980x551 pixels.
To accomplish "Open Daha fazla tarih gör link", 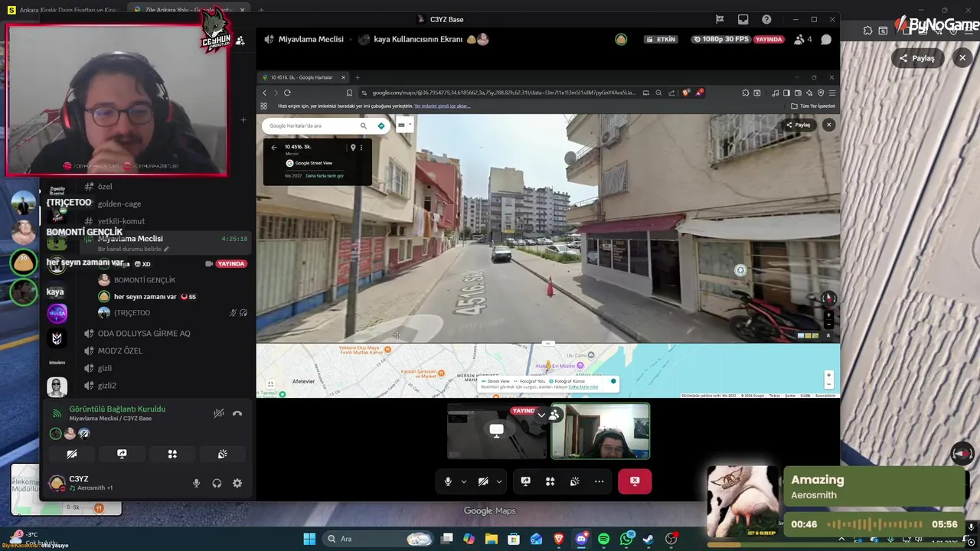I will pyautogui.click(x=325, y=176).
